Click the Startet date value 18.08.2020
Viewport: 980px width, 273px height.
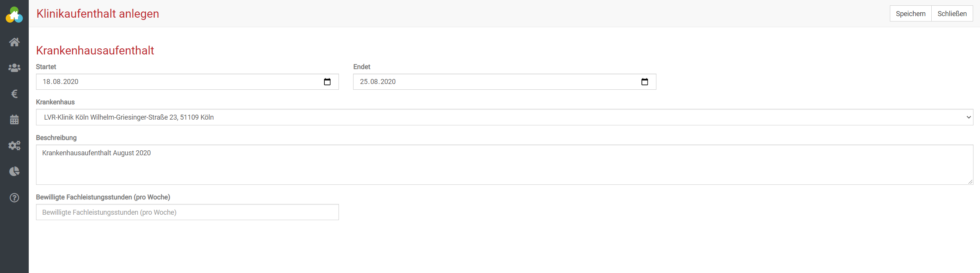[x=61, y=82]
